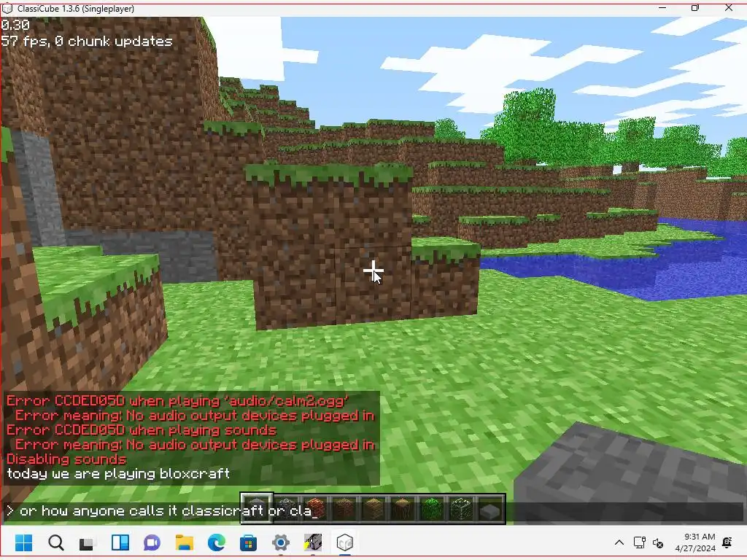Viewport: 747px width, 560px height.
Task: Choose the dirt block hotbar slot
Action: [x=344, y=508]
